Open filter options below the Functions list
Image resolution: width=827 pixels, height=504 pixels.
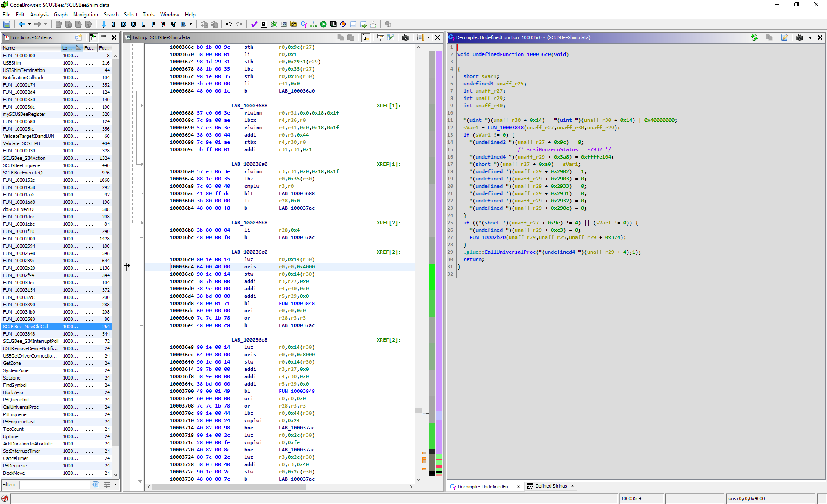click(x=107, y=485)
